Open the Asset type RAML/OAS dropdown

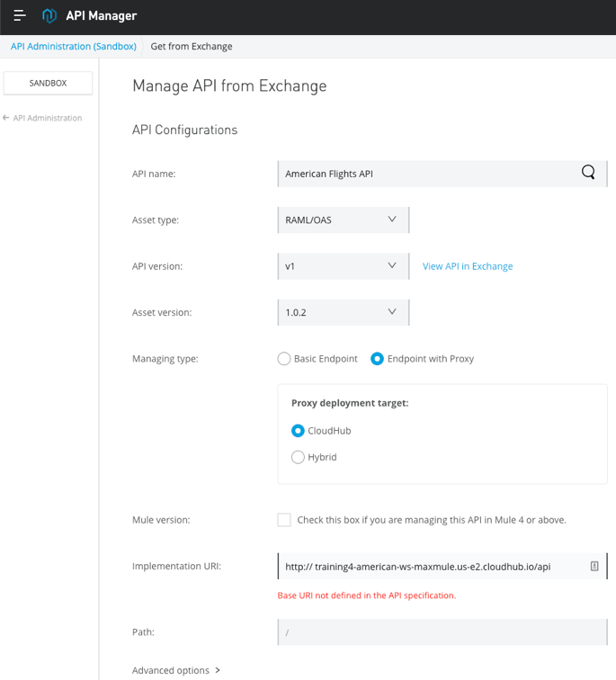point(344,219)
